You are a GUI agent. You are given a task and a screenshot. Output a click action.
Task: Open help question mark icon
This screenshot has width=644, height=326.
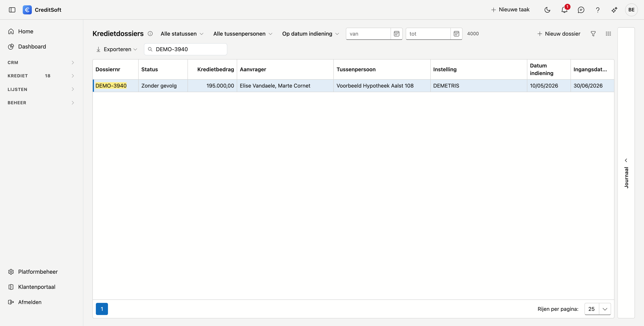598,10
